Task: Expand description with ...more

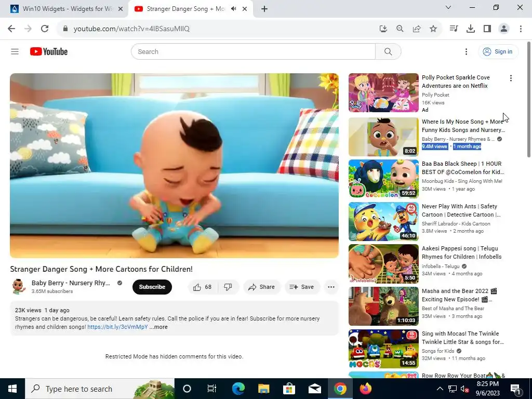Action: tap(158, 327)
